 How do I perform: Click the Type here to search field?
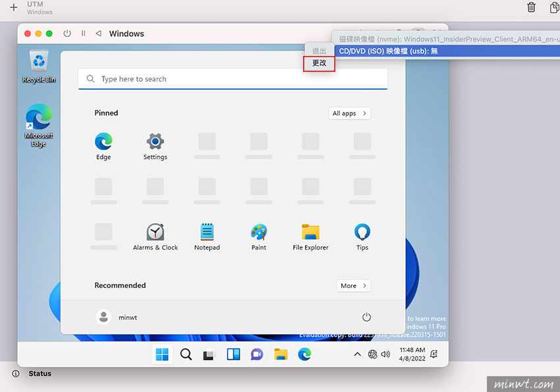[x=233, y=79]
